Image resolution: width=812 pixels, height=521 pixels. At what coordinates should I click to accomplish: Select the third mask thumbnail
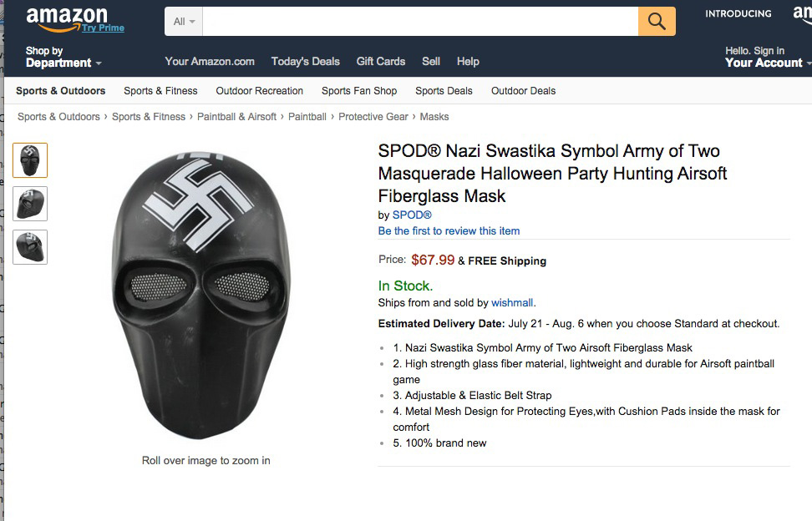[x=31, y=247]
